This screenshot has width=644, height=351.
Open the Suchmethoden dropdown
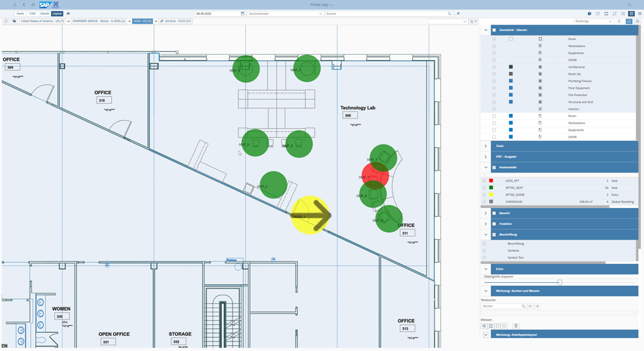click(x=285, y=14)
